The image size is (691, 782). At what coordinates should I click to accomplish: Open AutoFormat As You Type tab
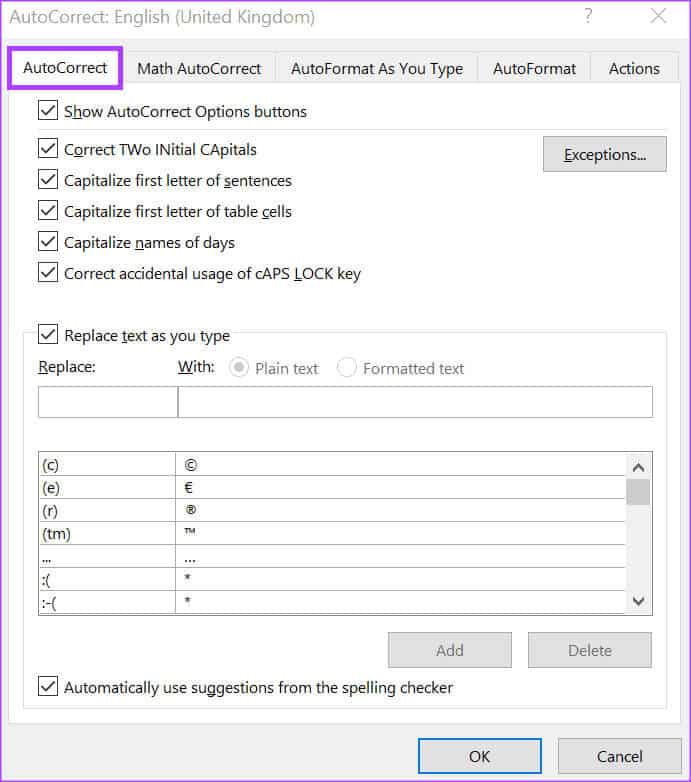point(377,69)
